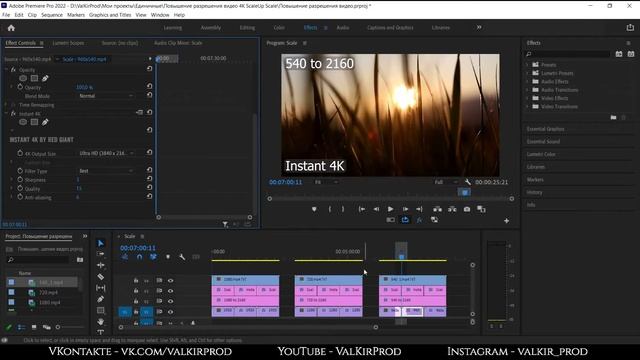Toggle Opacity effect fx switch

tap(13, 70)
